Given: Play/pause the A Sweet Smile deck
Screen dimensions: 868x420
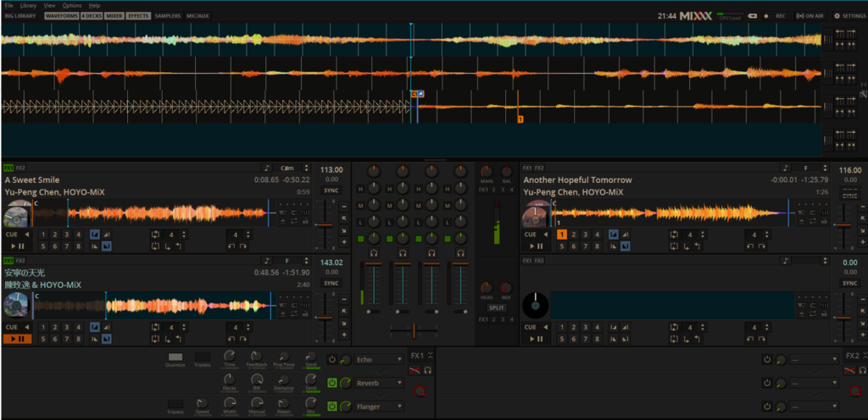Looking at the screenshot, I should 18,246.
